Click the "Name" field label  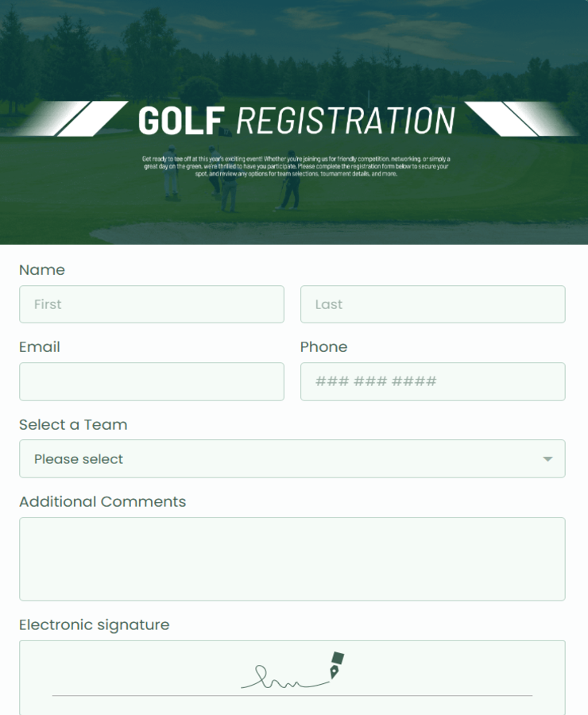[x=41, y=270]
